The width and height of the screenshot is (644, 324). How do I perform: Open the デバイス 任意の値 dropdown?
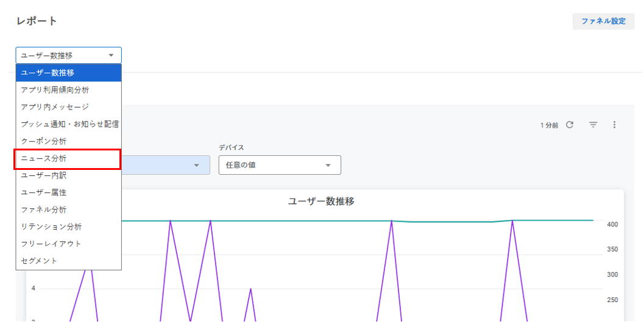[x=280, y=165]
